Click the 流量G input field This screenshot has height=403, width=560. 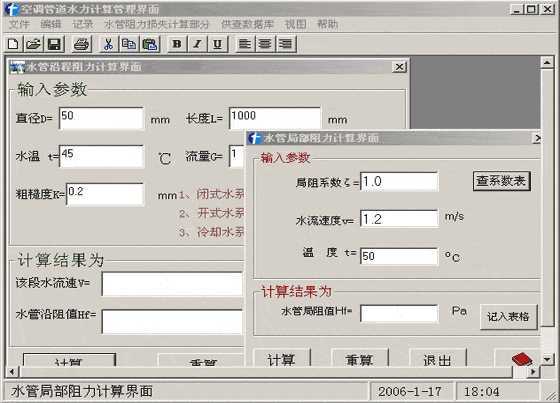[237, 156]
